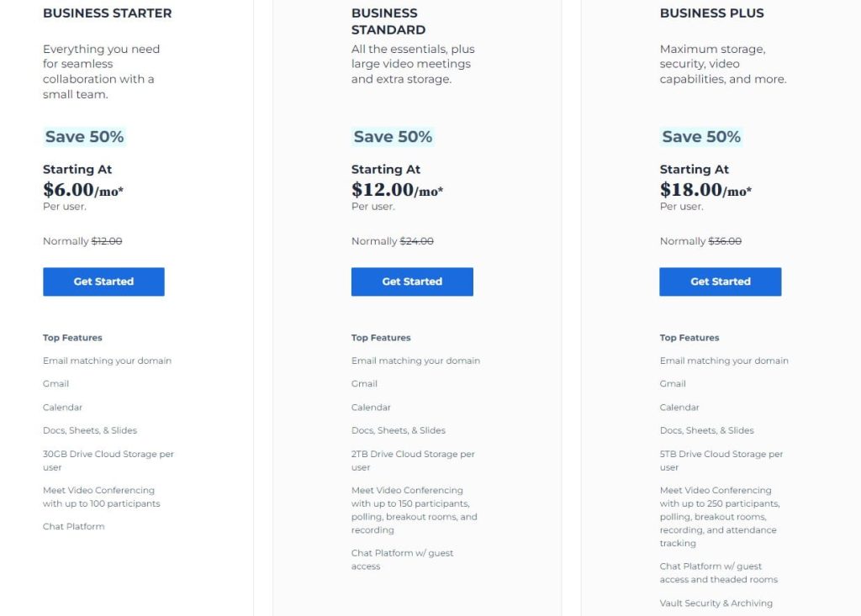
Task: Click Save 50% badge in Starter column
Action: pos(85,137)
